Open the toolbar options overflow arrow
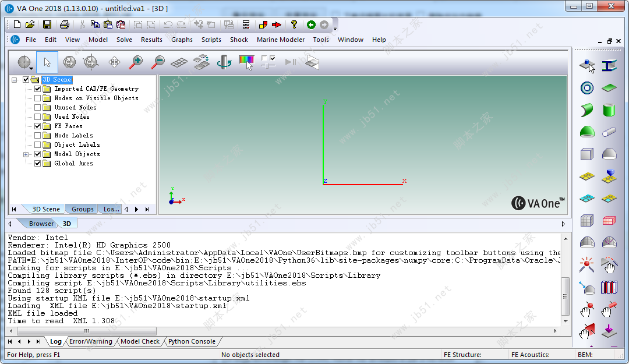The image size is (629, 364). [335, 27]
